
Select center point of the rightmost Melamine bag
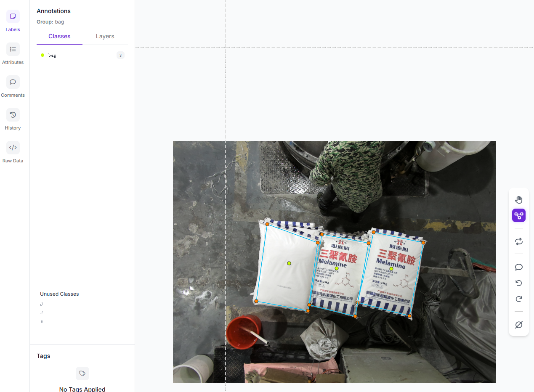coord(391,269)
